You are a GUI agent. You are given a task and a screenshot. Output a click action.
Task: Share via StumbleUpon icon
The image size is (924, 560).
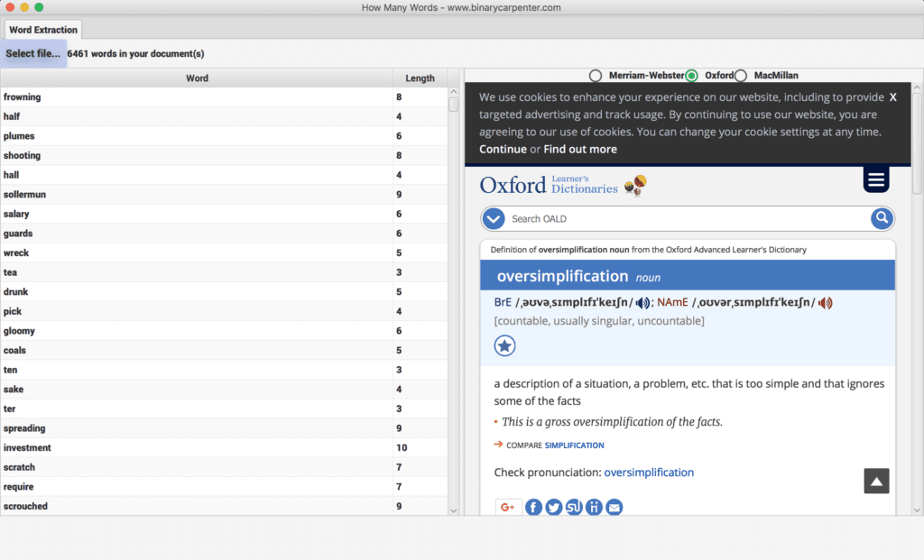click(x=573, y=507)
